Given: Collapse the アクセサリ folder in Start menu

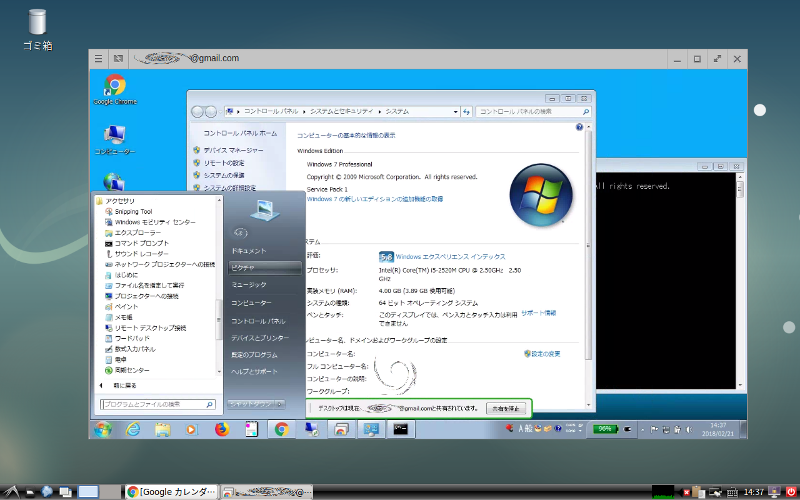Looking at the screenshot, I should pyautogui.click(x=116, y=201).
